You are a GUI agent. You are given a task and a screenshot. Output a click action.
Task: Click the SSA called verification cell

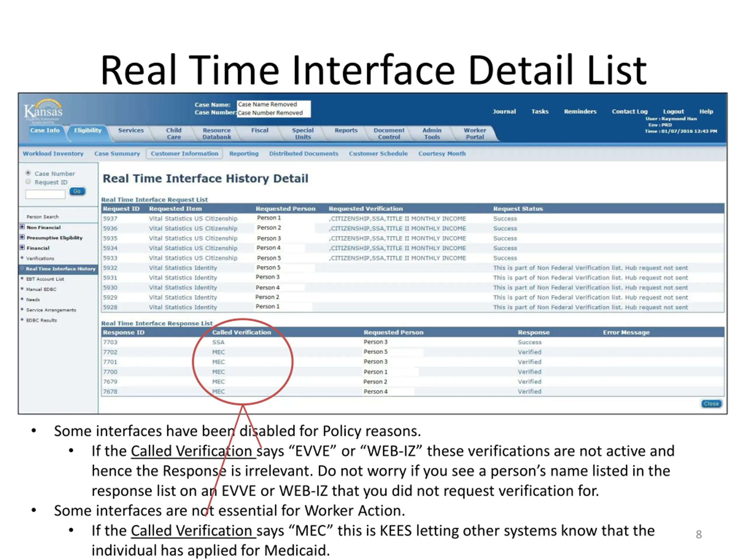[218, 342]
